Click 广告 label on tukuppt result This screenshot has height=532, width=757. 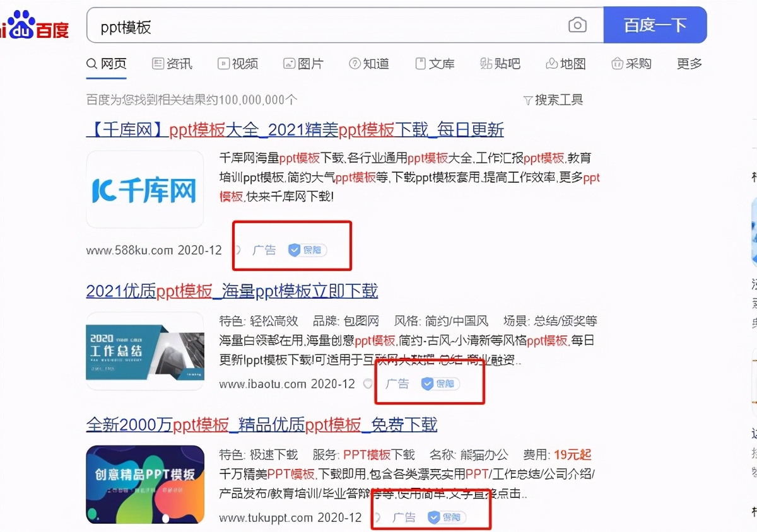(x=404, y=518)
